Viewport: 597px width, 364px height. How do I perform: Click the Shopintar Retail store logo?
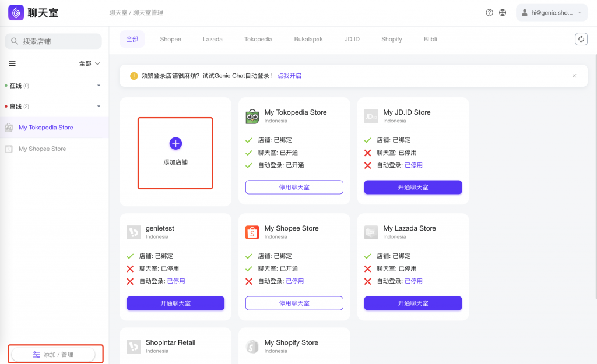[134, 347]
